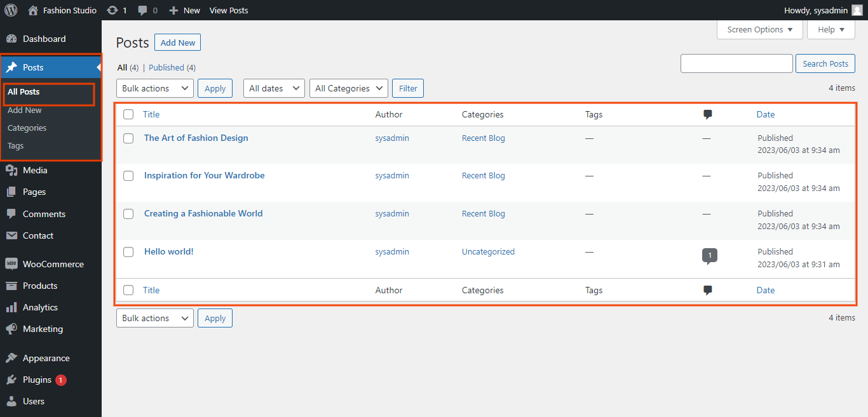Click the search posts input field

(x=736, y=63)
